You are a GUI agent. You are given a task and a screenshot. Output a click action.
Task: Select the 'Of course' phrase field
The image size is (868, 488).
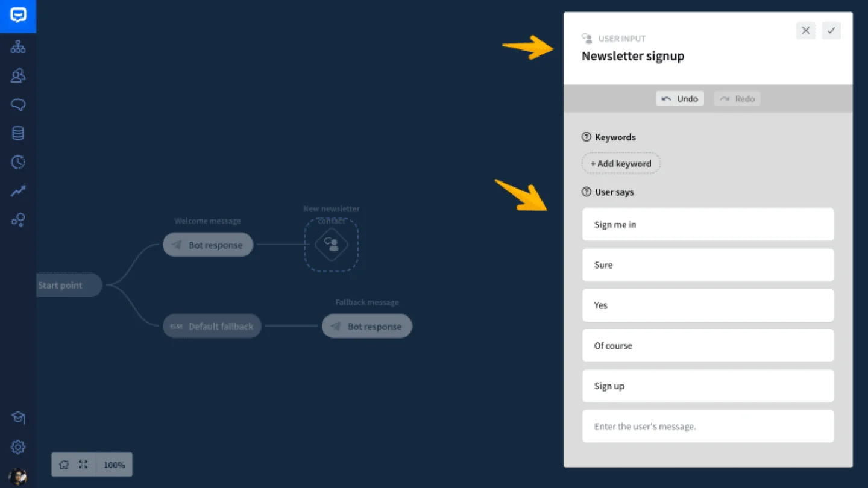click(708, 345)
